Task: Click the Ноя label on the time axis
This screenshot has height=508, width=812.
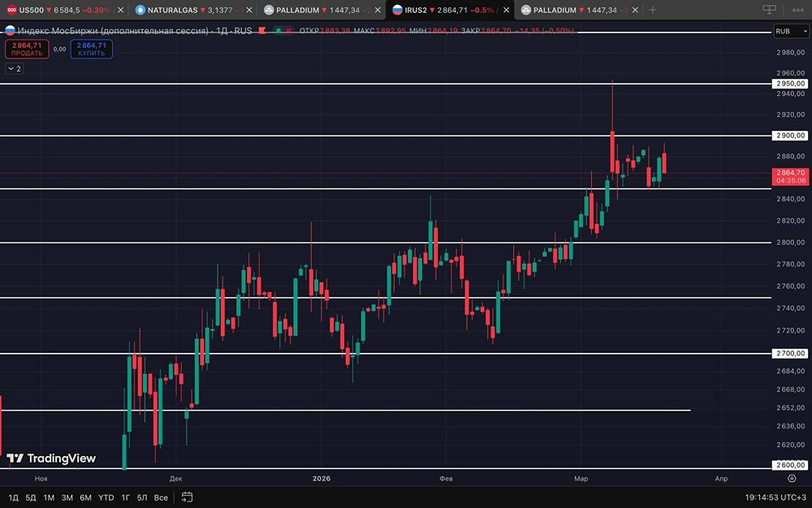Action: 41,479
